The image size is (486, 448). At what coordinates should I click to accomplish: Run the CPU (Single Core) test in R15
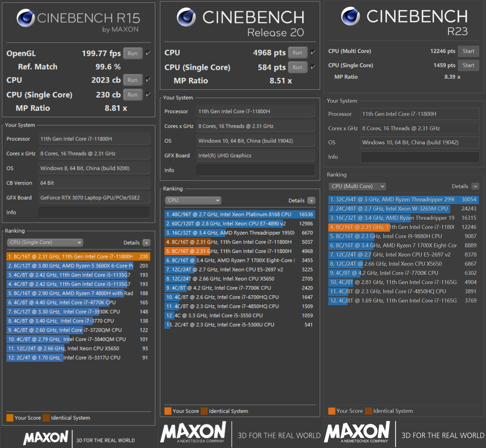click(133, 95)
